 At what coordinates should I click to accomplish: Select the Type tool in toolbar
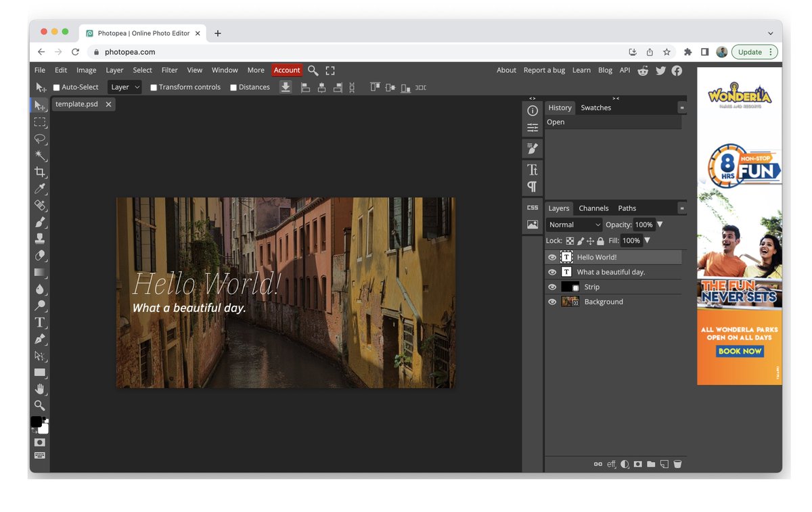pyautogui.click(x=40, y=323)
